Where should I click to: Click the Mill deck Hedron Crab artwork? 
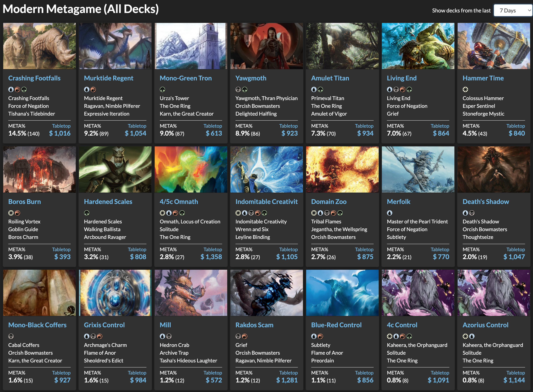pyautogui.click(x=191, y=293)
